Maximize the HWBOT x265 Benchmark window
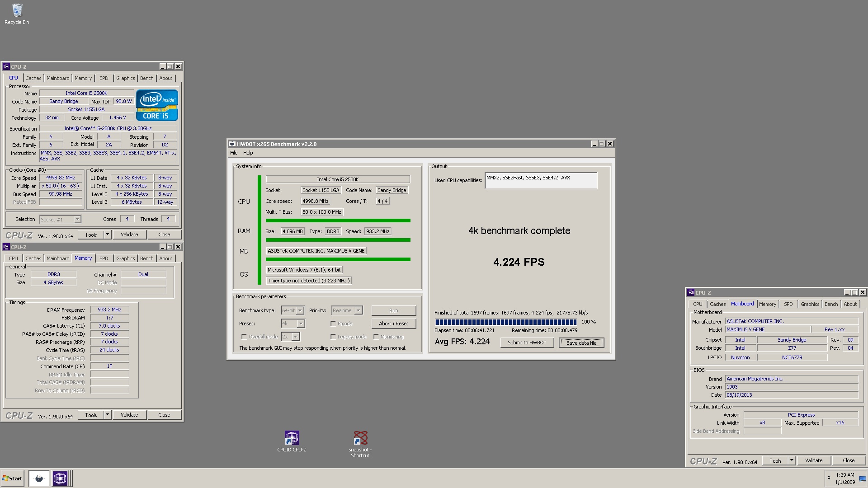868x488 pixels. click(602, 144)
